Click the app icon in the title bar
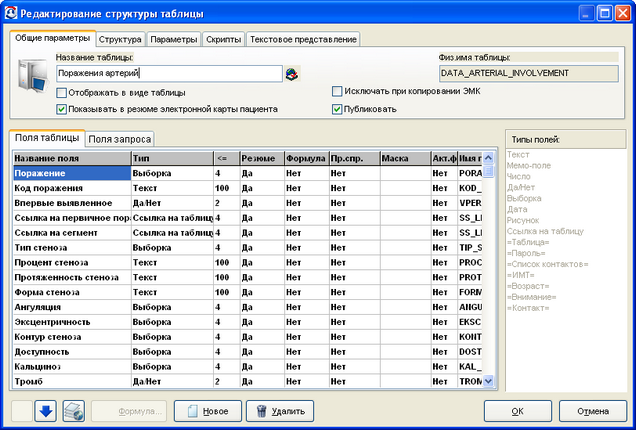636x430 pixels. click(x=11, y=13)
